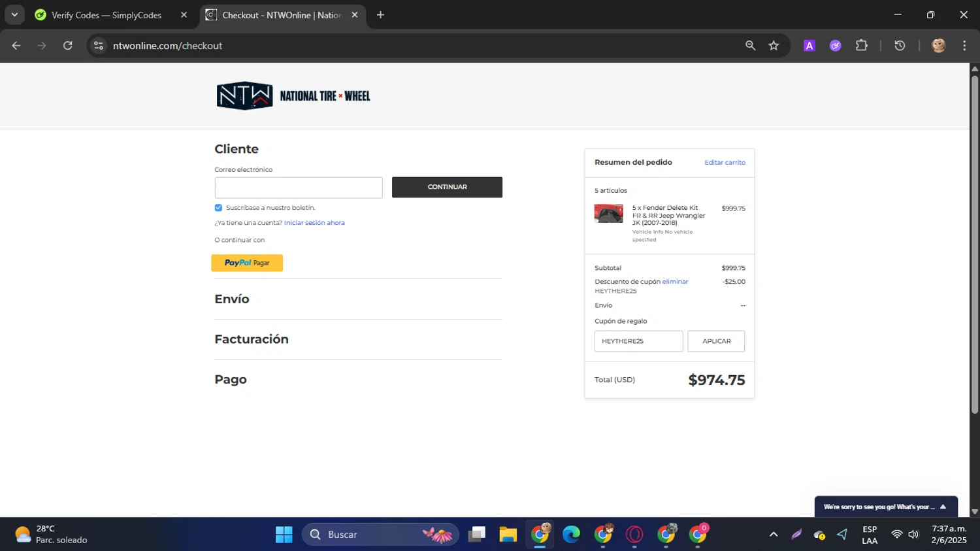Click the Fender Delete Kit product thumbnail

[x=608, y=214]
